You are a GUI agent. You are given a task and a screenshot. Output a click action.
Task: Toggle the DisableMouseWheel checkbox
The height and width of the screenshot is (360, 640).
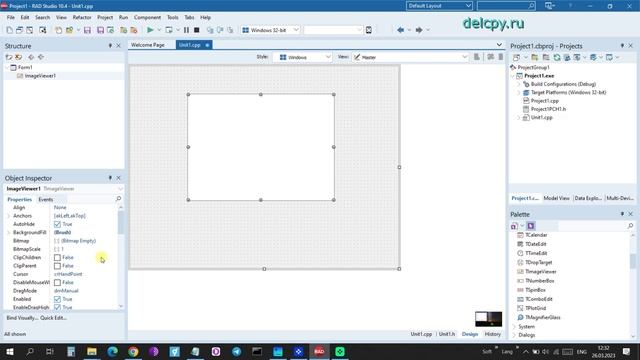pos(57,282)
